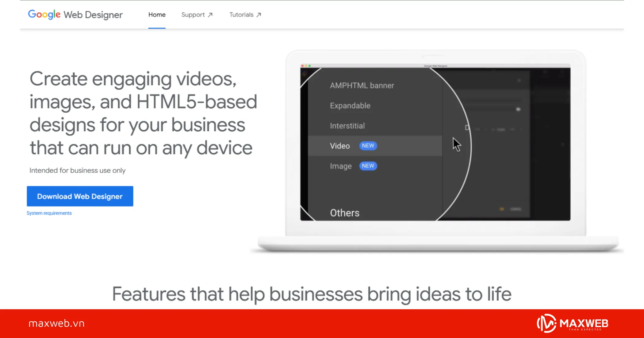
Task: Click the external-link arrow beside Support
Action: coord(210,14)
